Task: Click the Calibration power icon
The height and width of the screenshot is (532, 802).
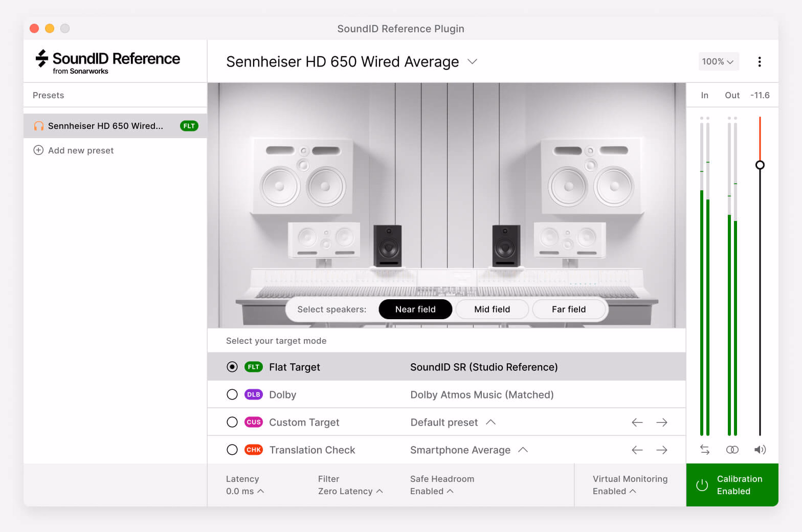Action: pos(702,485)
